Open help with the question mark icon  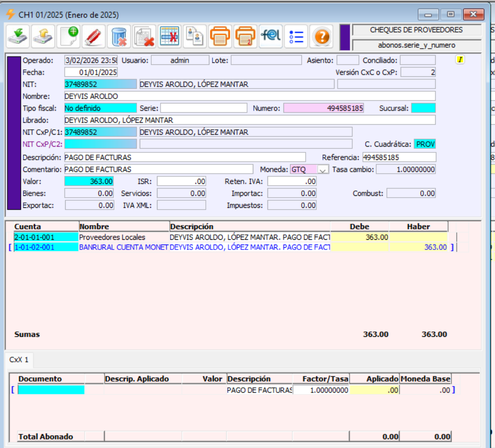coord(321,36)
